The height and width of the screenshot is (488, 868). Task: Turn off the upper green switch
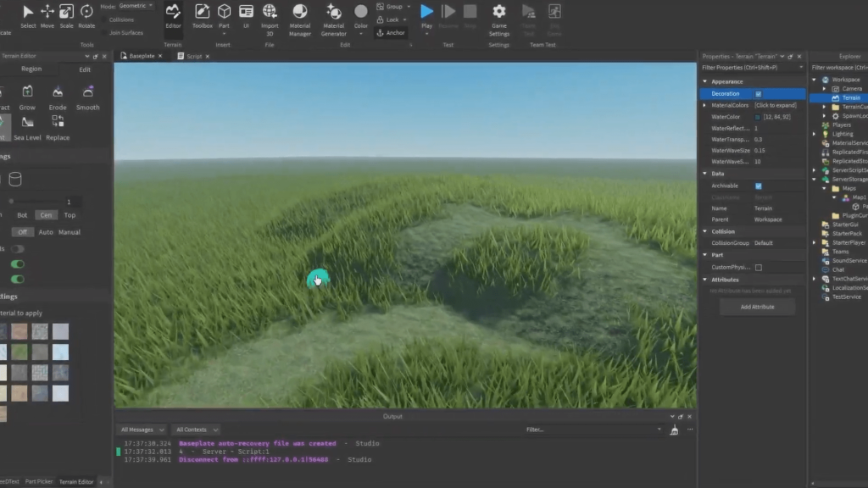coord(17,264)
